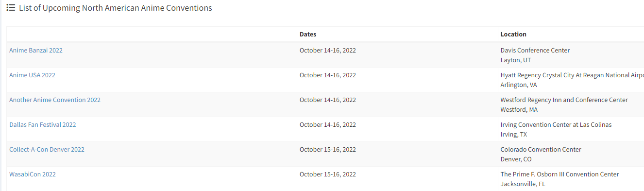Click the Davis Conference Center location text

[535, 51]
